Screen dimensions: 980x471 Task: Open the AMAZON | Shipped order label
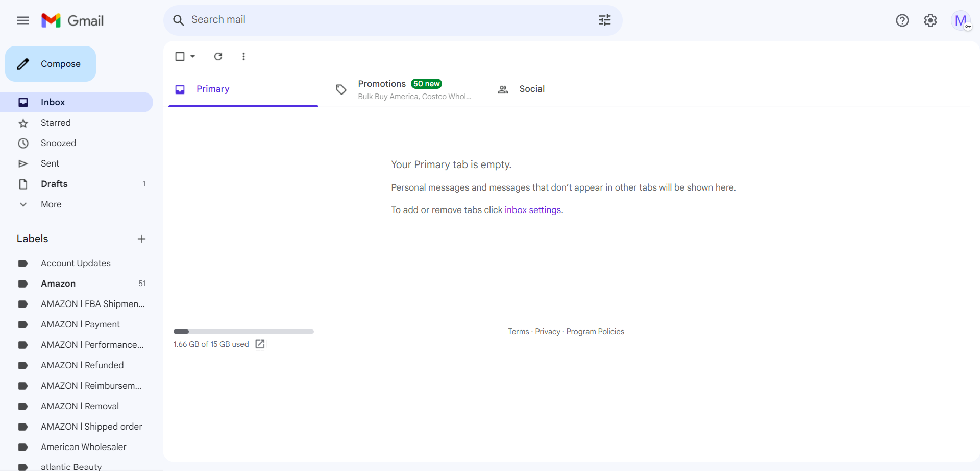[x=77, y=427]
